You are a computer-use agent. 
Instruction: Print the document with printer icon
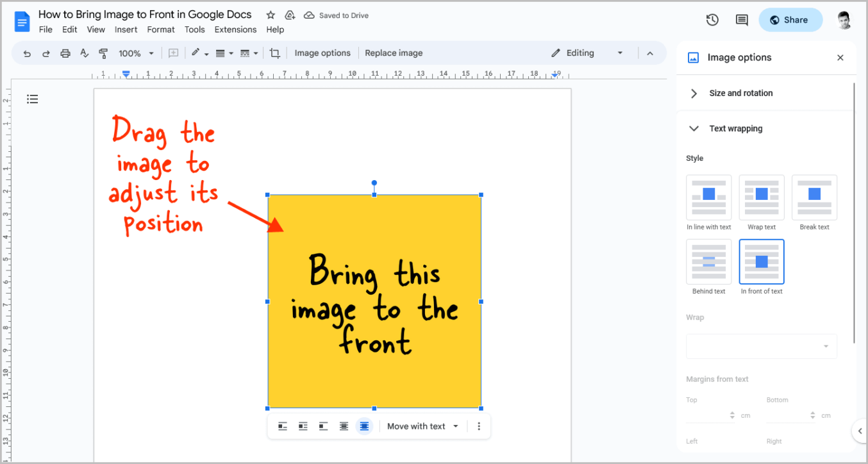click(x=65, y=53)
